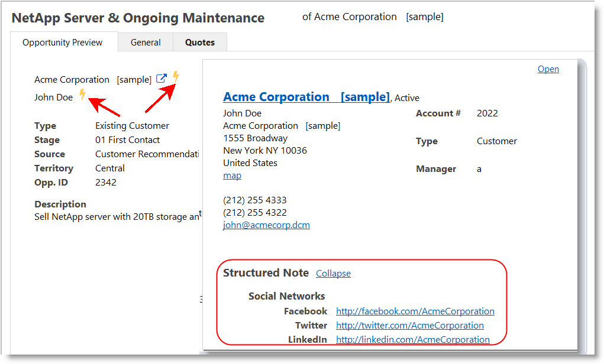Viewport: 604px width, 364px height.
Task: Click the phone number (212) 255 4333
Action: click(x=254, y=200)
